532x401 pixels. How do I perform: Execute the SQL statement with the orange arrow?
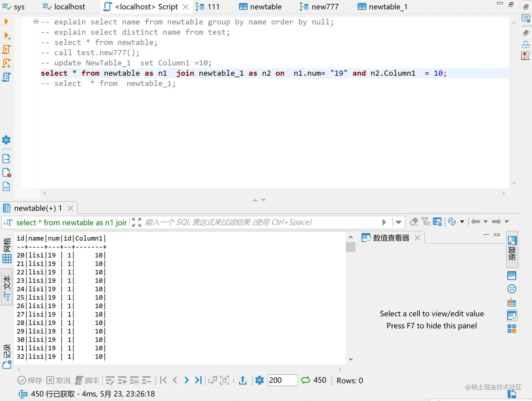point(6,21)
